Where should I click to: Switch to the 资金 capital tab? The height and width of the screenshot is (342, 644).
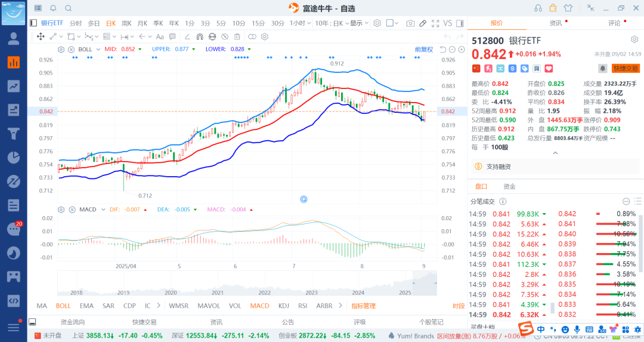(x=509, y=187)
